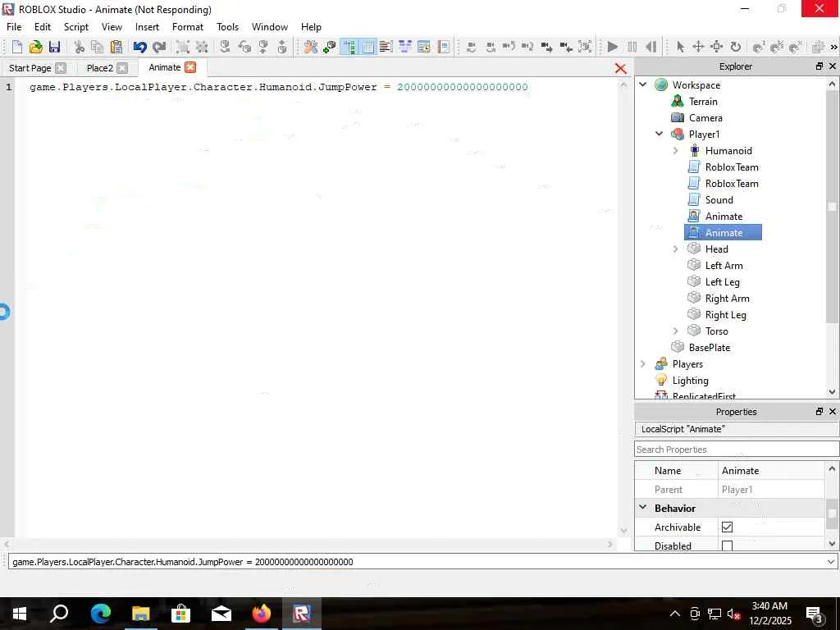Toggle the Disabled checkbox
Viewport: 840px width, 630px height.
click(x=727, y=546)
